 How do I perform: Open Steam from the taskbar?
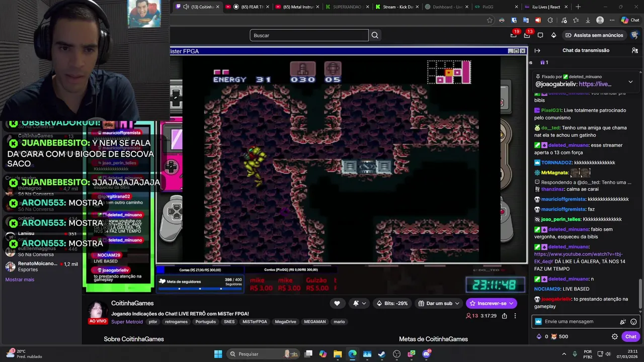coord(382,354)
